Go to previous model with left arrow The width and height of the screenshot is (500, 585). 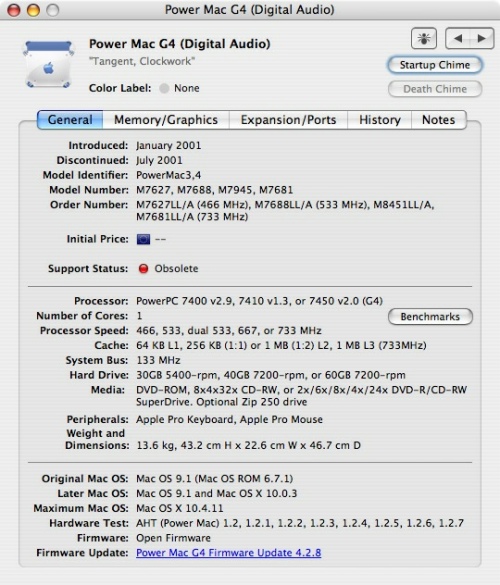coord(458,38)
